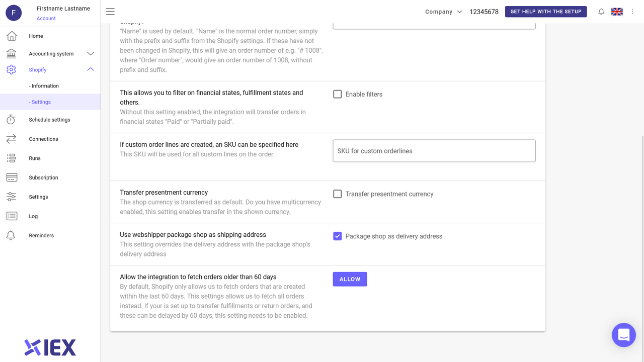Image resolution: width=644 pixels, height=362 pixels.
Task: Click company number 12345678
Action: coord(484,12)
